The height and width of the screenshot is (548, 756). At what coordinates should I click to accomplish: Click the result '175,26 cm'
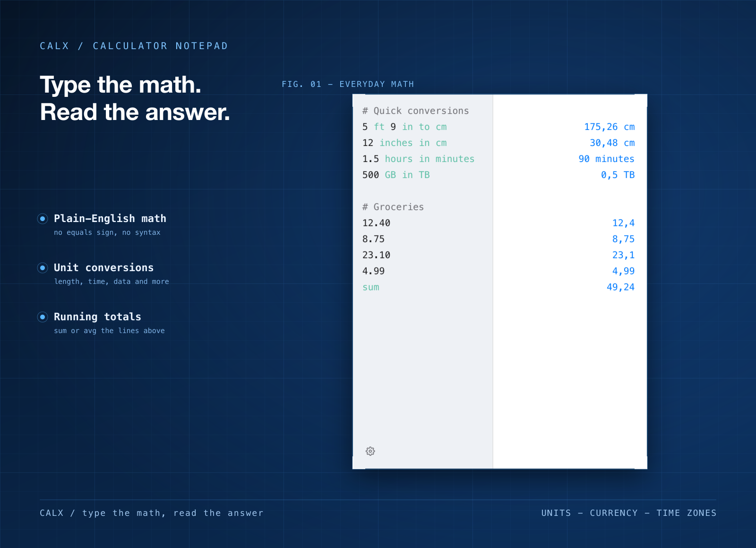pos(610,127)
